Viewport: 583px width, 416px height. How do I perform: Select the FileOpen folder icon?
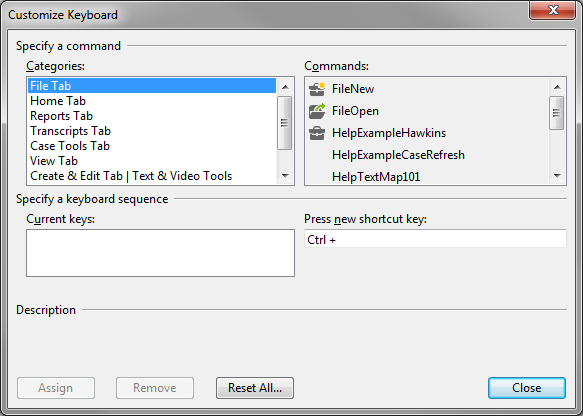point(317,111)
